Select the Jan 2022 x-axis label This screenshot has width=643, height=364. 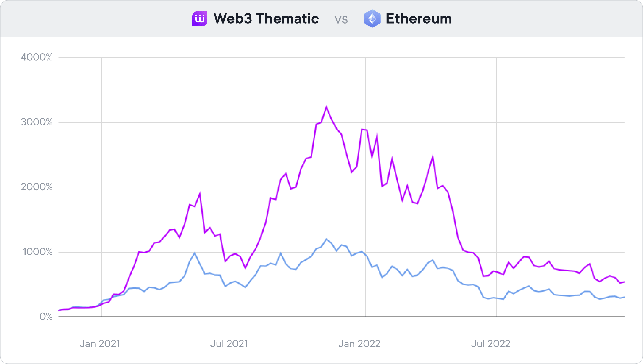pyautogui.click(x=359, y=344)
